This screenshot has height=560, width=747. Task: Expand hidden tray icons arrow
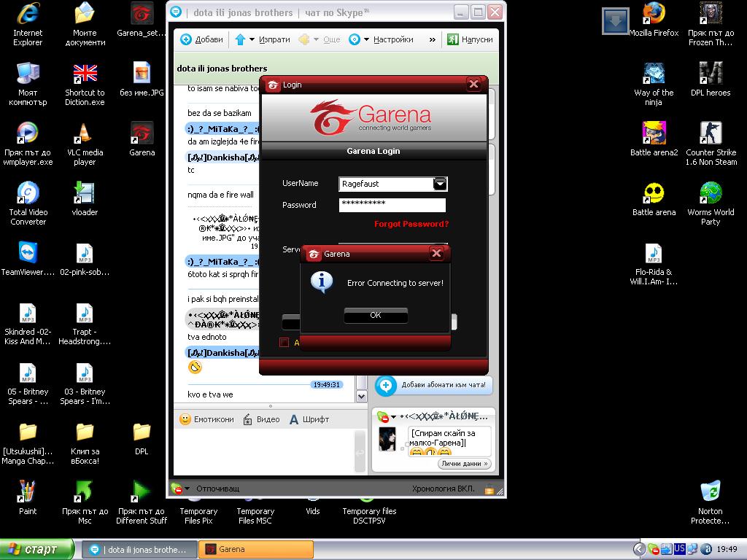point(639,549)
